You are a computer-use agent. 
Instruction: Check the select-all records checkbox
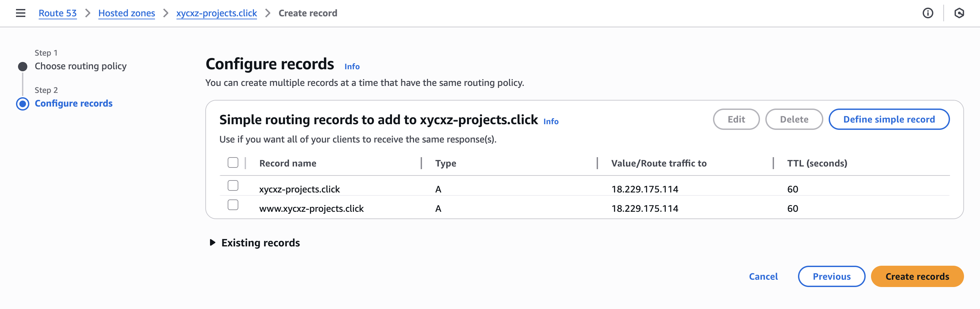233,162
